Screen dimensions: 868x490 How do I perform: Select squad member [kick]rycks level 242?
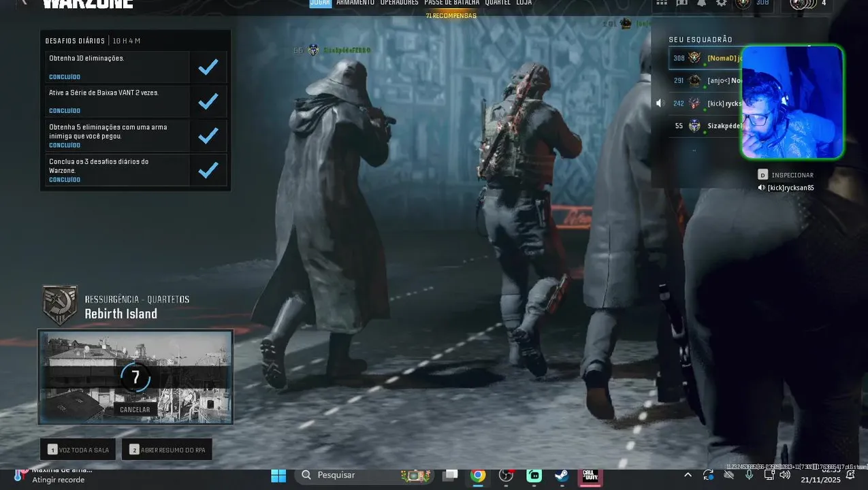[705, 103]
